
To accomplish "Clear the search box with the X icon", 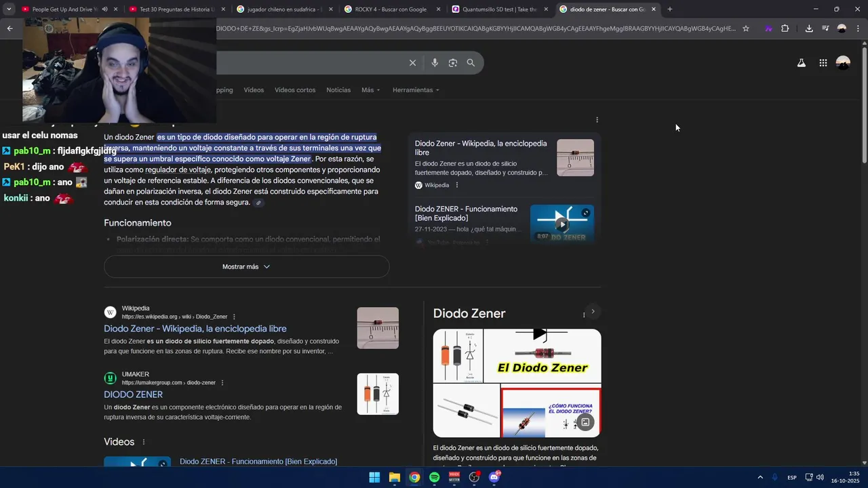I will pyautogui.click(x=412, y=63).
